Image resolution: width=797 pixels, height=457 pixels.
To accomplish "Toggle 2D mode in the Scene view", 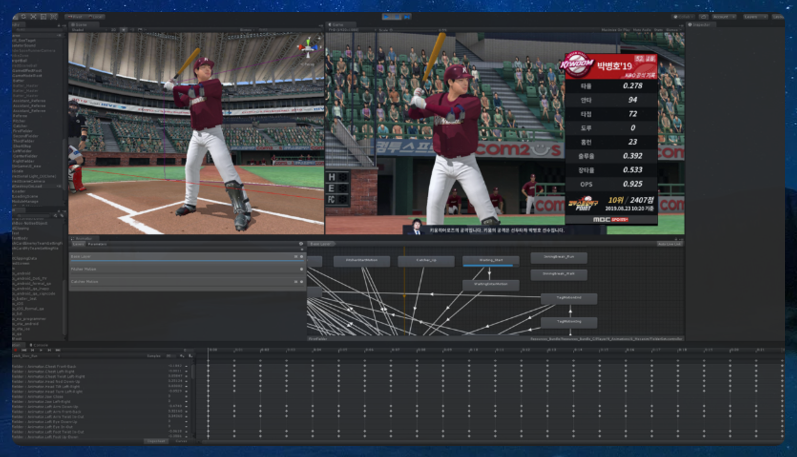I will click(113, 29).
